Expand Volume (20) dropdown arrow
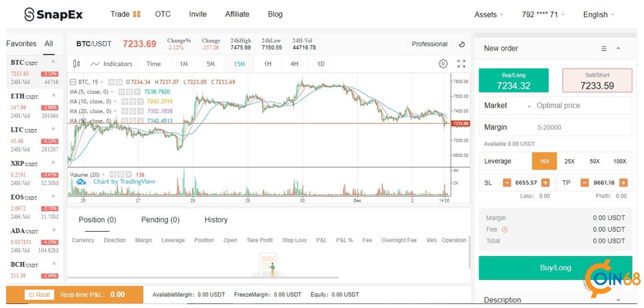Screen dimensions: 644x308 click(103, 174)
